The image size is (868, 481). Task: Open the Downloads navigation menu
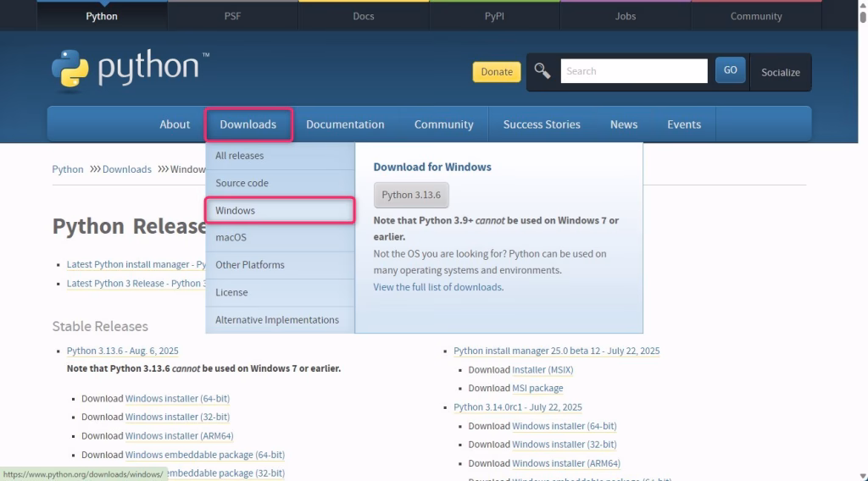(x=248, y=124)
